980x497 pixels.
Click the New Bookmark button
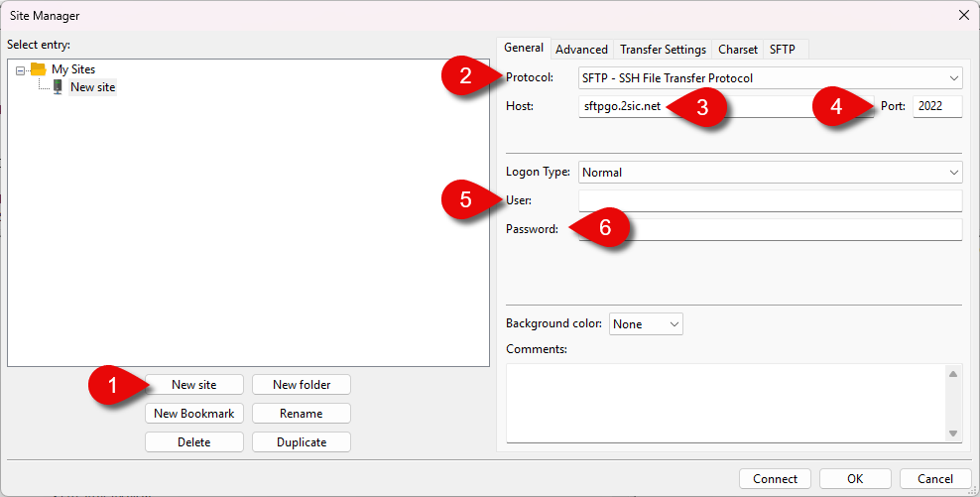194,414
